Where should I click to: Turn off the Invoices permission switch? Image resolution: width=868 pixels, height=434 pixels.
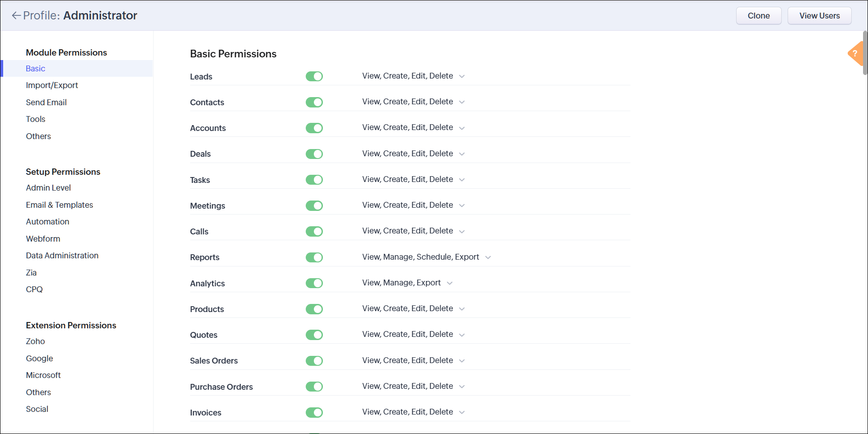(x=314, y=412)
